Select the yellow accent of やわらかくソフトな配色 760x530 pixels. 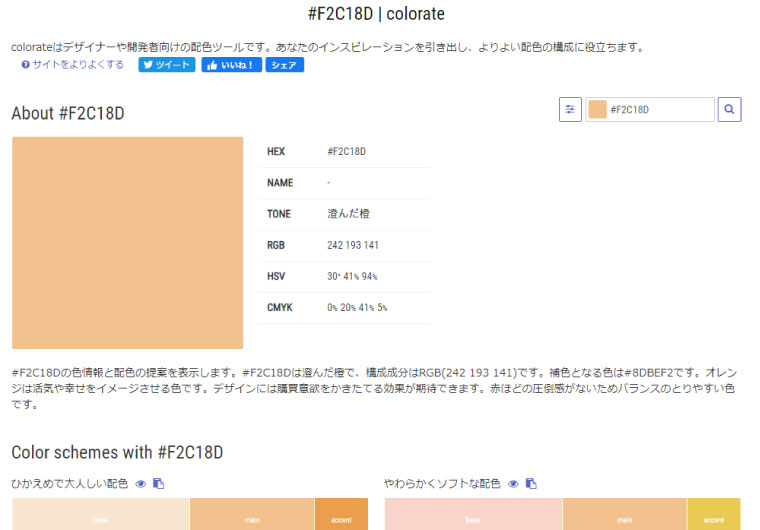(x=714, y=514)
